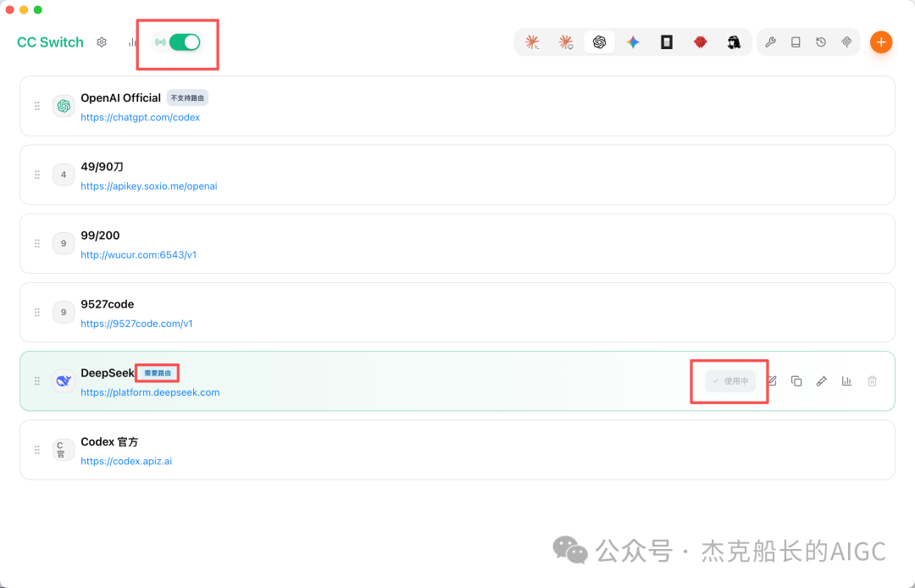This screenshot has height=588, width=915.
Task: Open usage statistics bar-chart icon beside gear
Action: tap(132, 42)
